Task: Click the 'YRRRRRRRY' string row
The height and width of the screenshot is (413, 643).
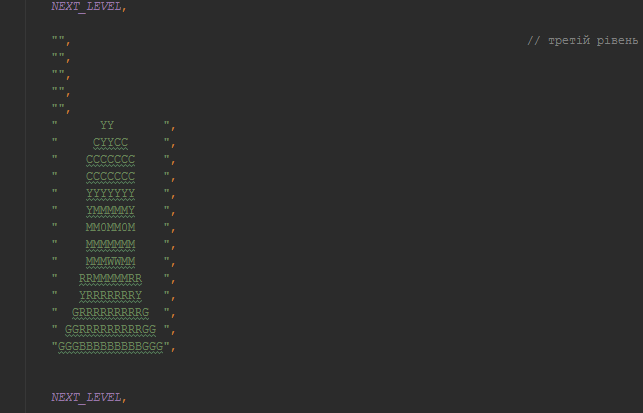Action: pyautogui.click(x=111, y=295)
